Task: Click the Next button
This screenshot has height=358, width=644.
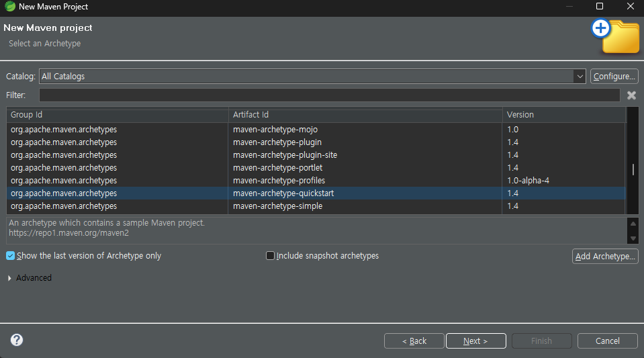Action: click(x=475, y=341)
